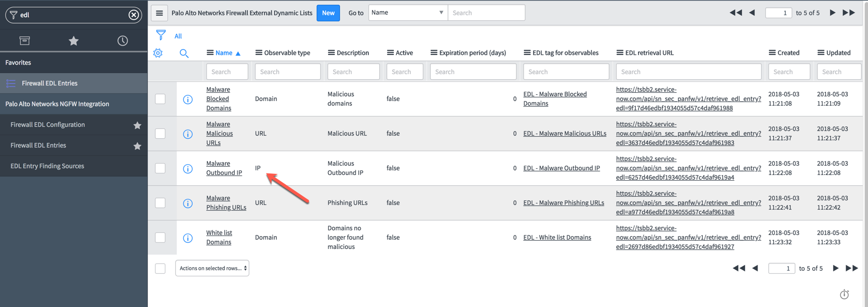Screen dimensions: 868x307
Task: Focus the Go to search field
Action: (486, 12)
